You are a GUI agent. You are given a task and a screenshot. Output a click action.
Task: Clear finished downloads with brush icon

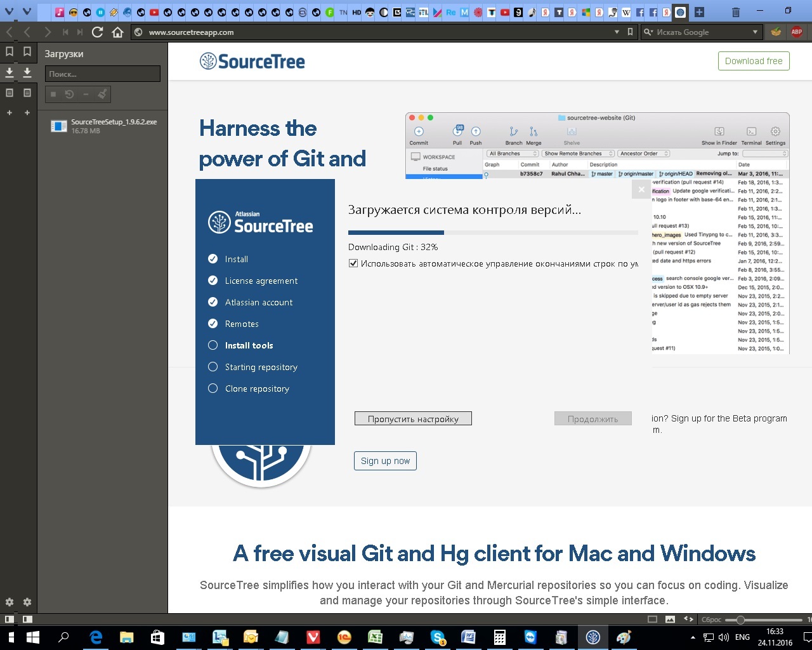tap(102, 95)
